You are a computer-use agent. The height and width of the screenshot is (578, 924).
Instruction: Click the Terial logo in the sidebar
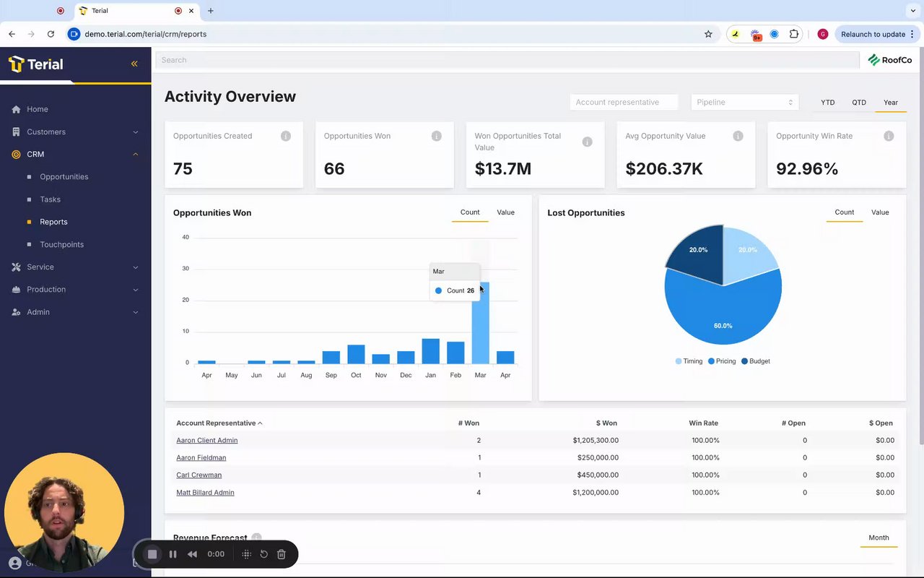click(x=36, y=64)
